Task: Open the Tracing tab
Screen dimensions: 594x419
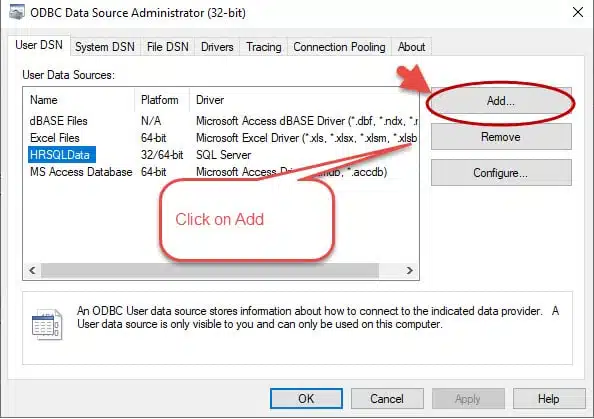Action: [x=264, y=47]
